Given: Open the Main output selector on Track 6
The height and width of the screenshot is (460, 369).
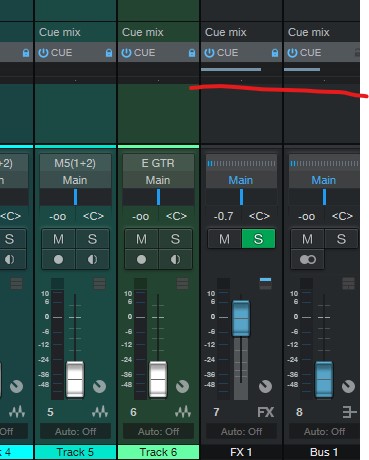Looking at the screenshot, I should pos(158,180).
